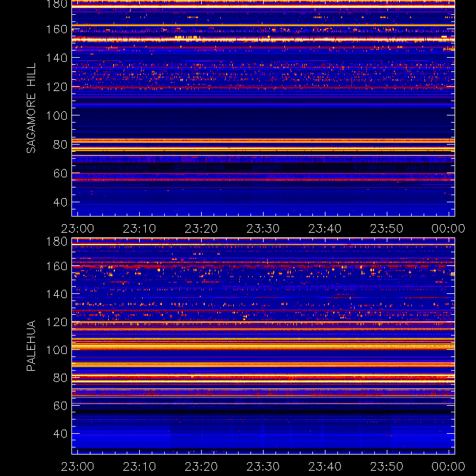This screenshot has width=476, height=476.
Task: Select the 40 label on the Sagamore Hill axis
Action: click(x=60, y=202)
